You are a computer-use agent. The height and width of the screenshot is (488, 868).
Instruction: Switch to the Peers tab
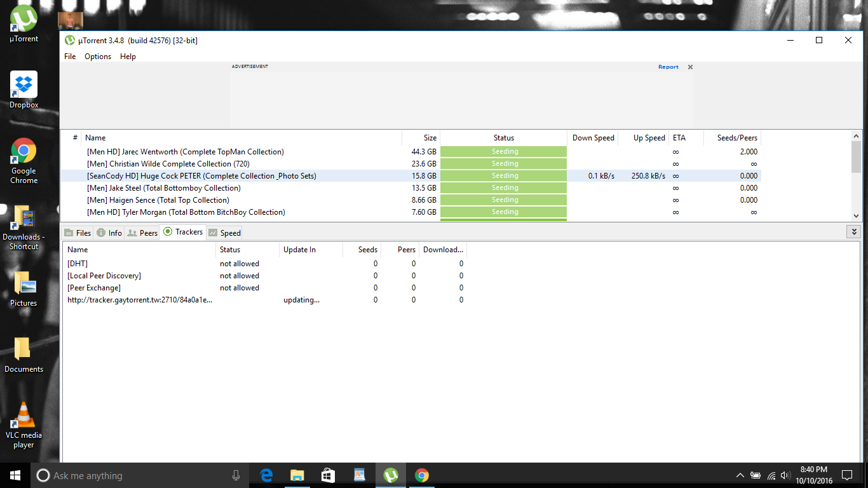[x=142, y=233]
